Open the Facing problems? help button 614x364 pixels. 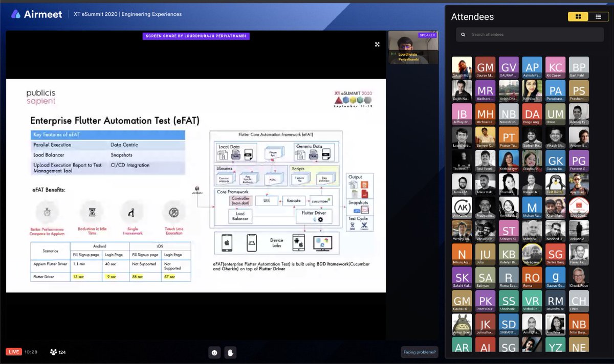tap(420, 352)
